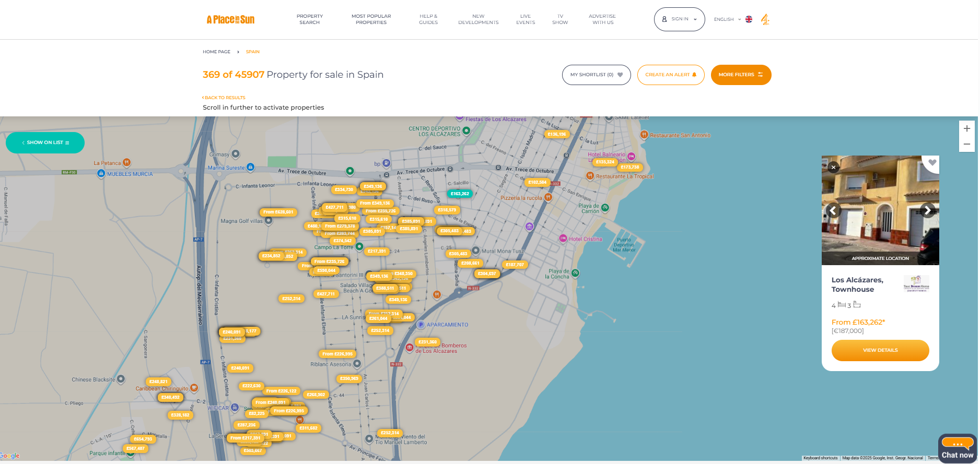This screenshot has width=980, height=464.
Task: Show next property photo
Action: [x=927, y=210]
